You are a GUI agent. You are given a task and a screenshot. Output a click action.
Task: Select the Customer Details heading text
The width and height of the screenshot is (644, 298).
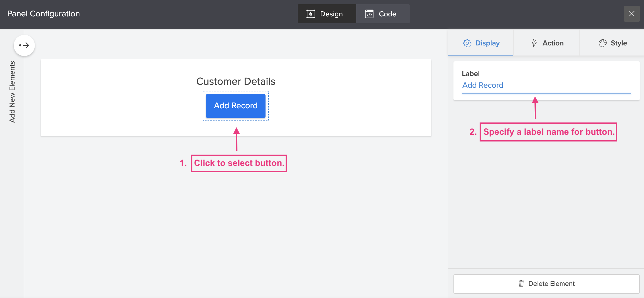click(x=235, y=81)
